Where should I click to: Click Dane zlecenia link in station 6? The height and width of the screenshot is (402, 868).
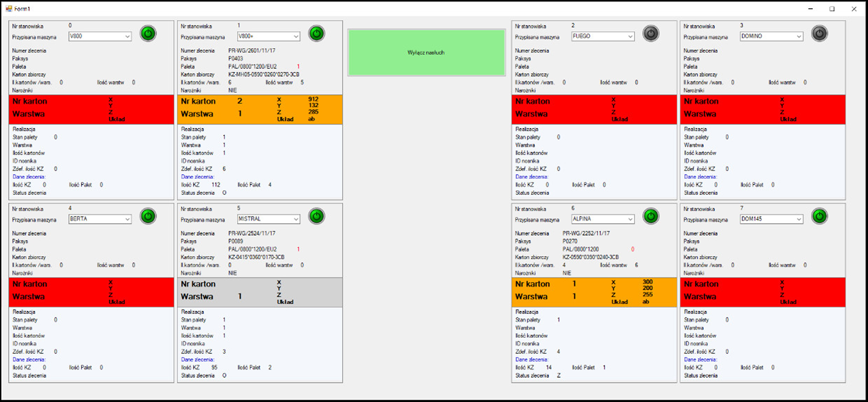532,360
